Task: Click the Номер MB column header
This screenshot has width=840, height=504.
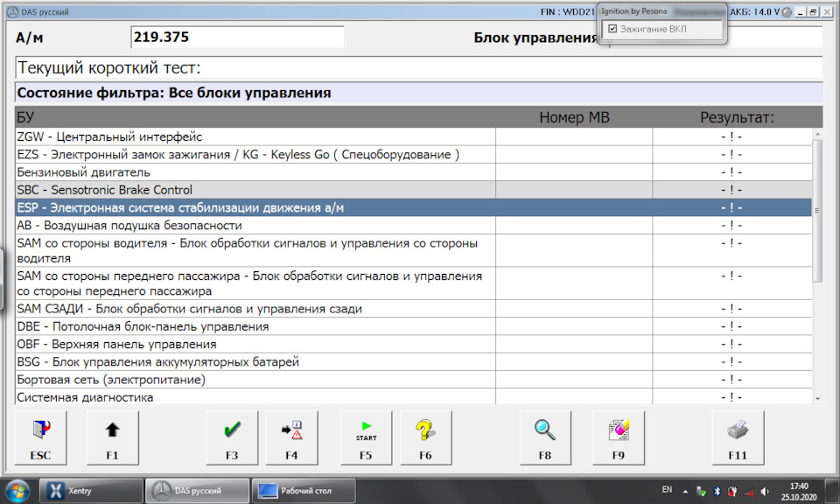Action: click(574, 117)
